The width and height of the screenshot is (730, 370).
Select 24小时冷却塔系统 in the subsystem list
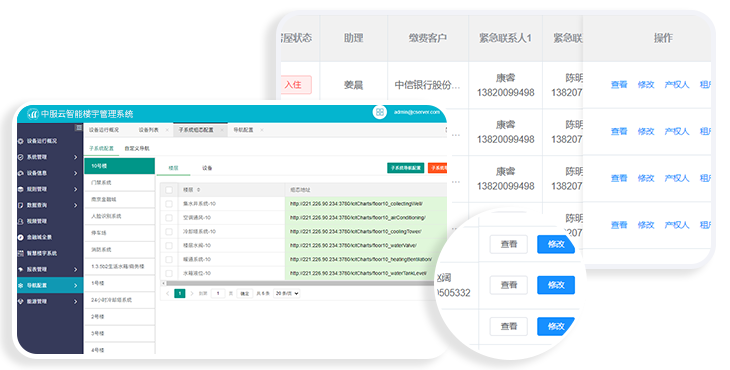click(120, 300)
